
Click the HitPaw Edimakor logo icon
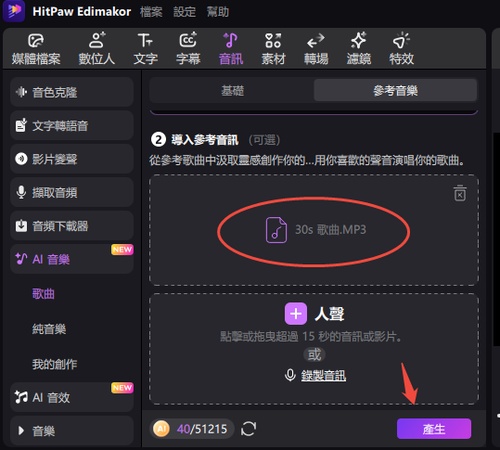[x=13, y=11]
